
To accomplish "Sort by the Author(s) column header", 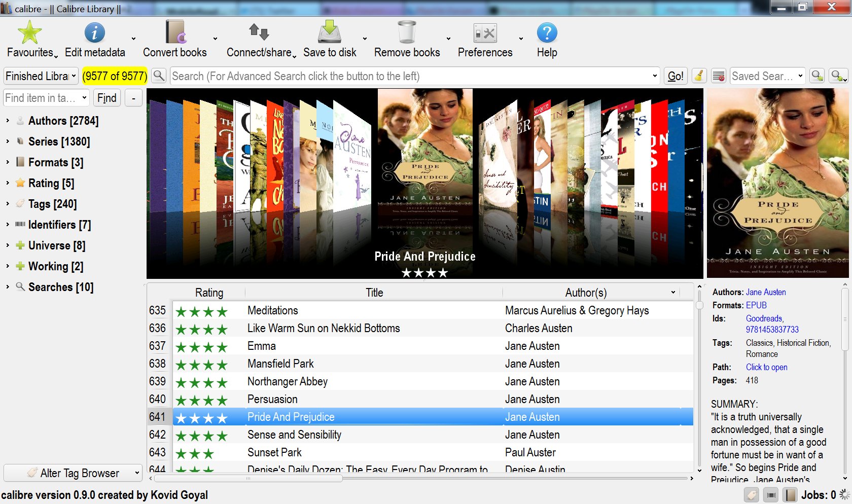I will (x=586, y=293).
